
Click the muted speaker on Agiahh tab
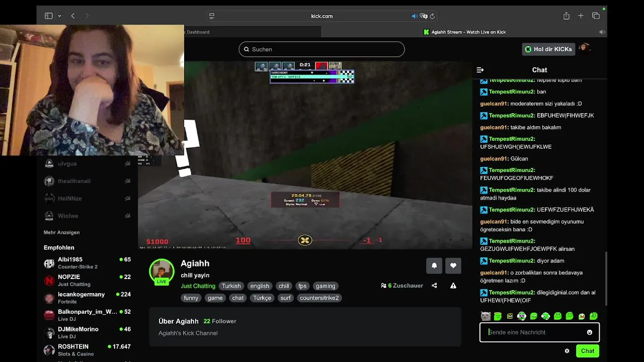602,32
